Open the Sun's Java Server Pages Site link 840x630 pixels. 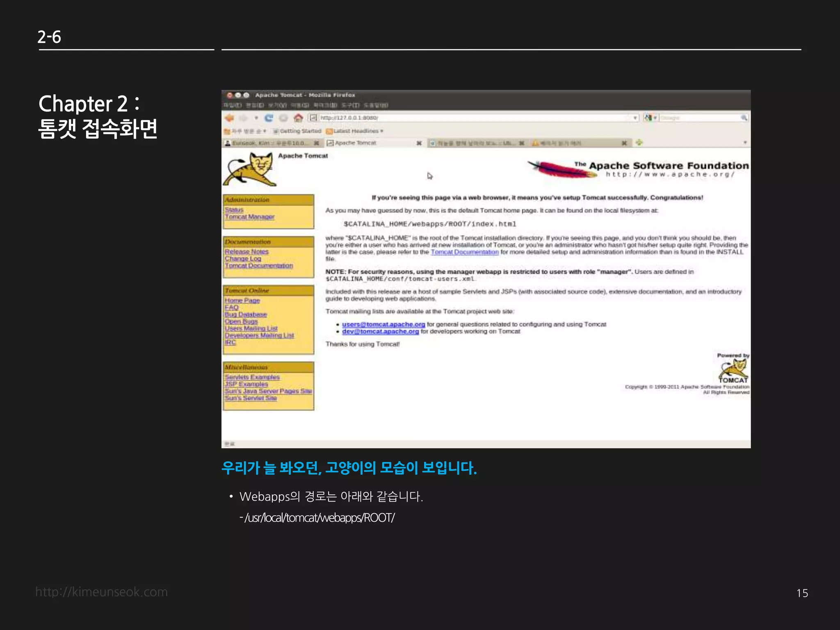pyautogui.click(x=268, y=391)
